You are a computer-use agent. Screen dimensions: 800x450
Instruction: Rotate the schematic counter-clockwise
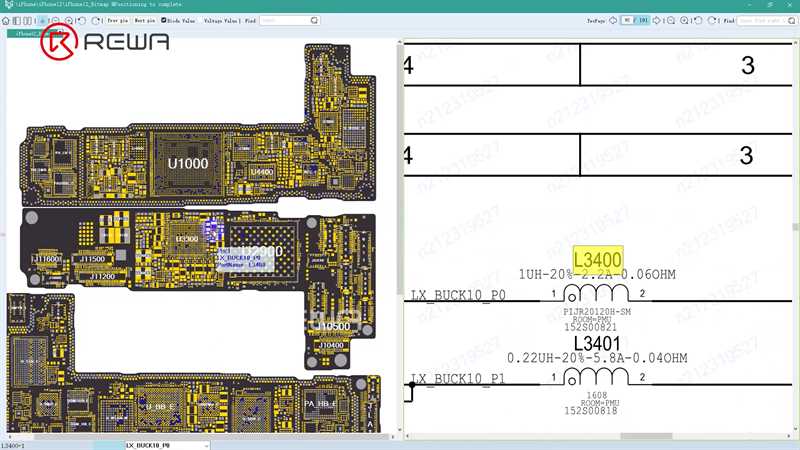coord(698,20)
